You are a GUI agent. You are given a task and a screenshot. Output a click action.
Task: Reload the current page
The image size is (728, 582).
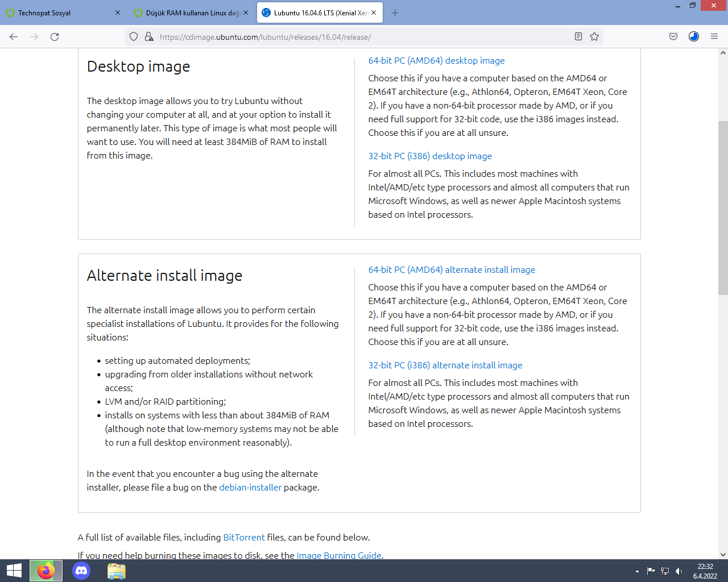pos(55,37)
